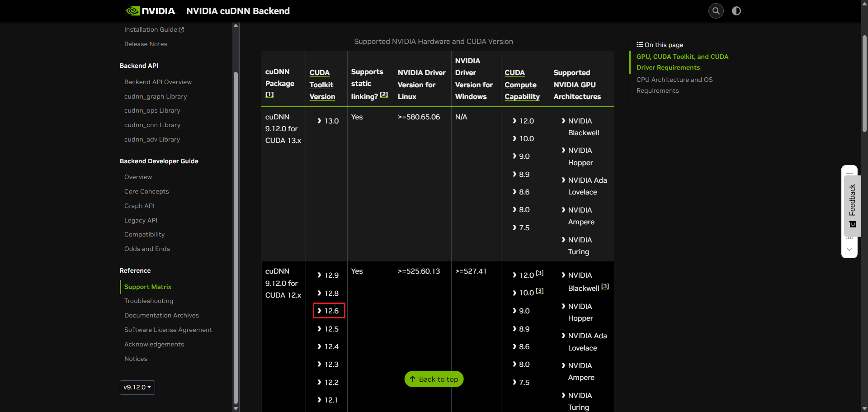Open Compatibility page
The image size is (868, 412).
click(144, 234)
